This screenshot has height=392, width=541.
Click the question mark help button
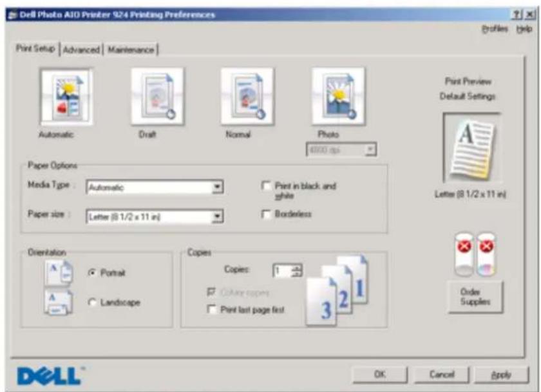(x=517, y=15)
